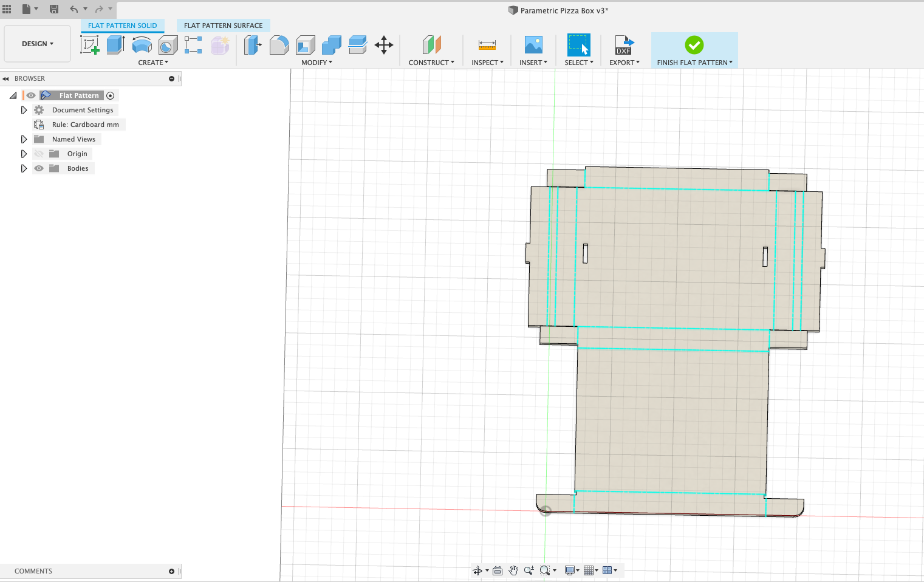Open the Viewports layout menu

click(x=607, y=570)
